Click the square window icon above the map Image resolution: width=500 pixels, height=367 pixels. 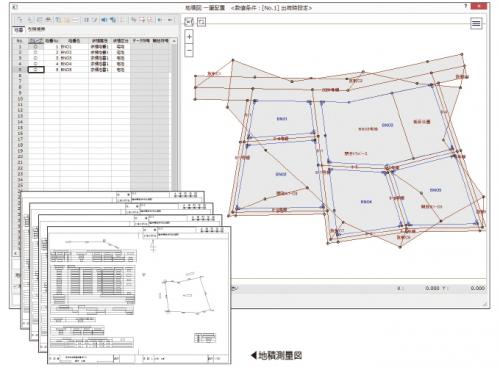pyautogui.click(x=201, y=22)
